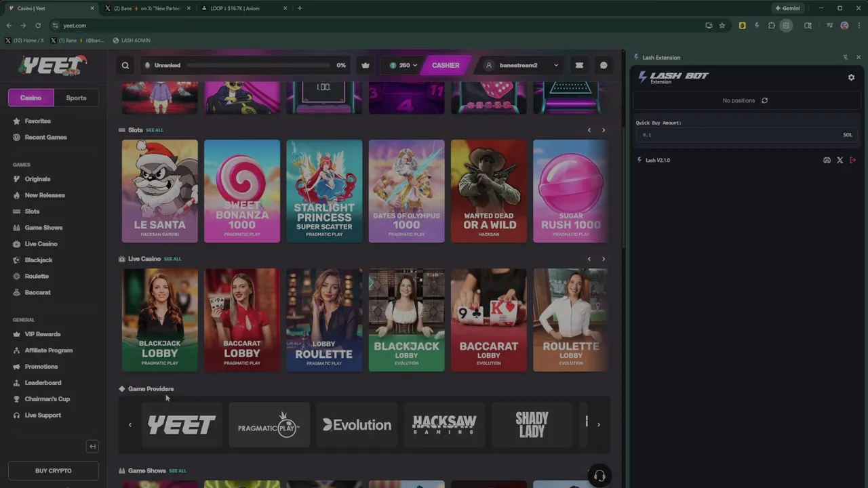
Task: Open the search icon in Yeet header
Action: (125, 65)
